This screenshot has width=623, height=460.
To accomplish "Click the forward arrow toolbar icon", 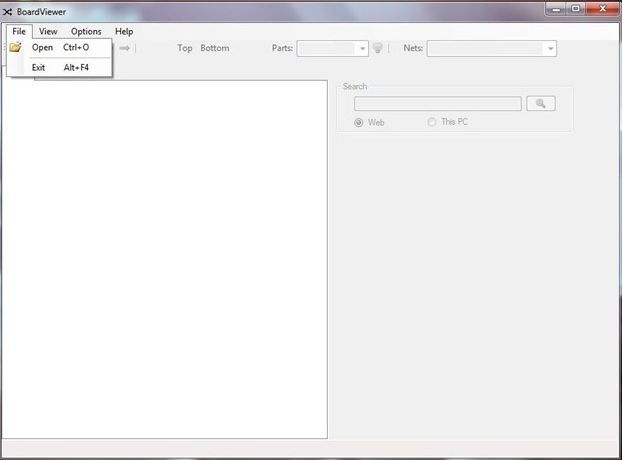I will [124, 48].
